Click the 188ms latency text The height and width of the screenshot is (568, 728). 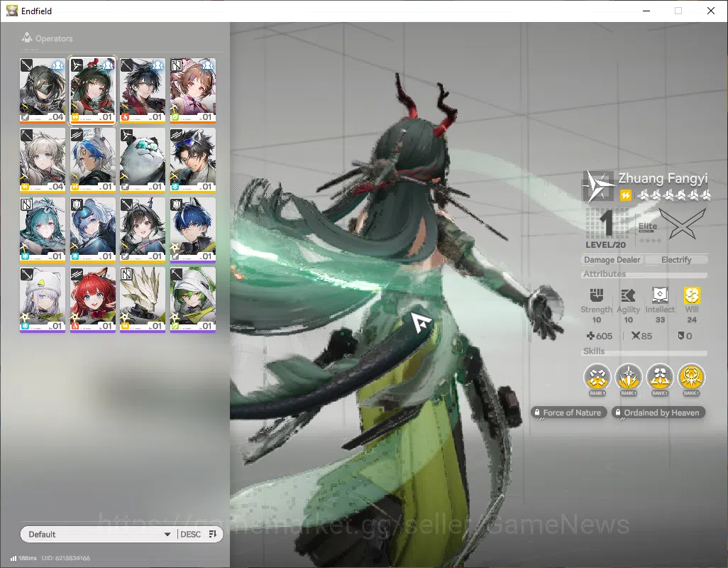28,558
